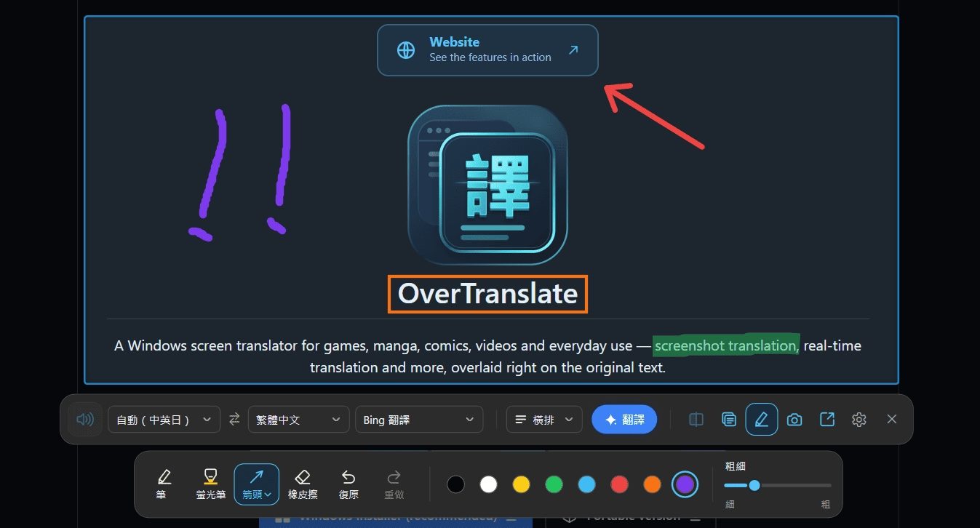
Task: Open the Website 'See the features in action' link
Action: pos(487,50)
